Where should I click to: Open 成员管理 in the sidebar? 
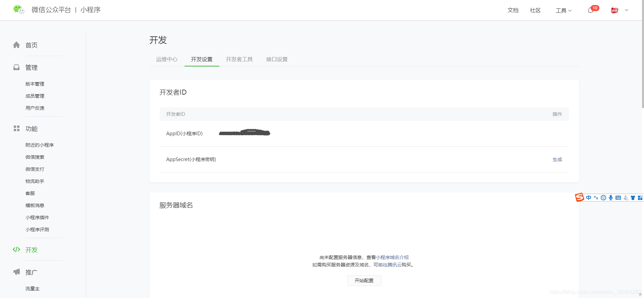35,96
